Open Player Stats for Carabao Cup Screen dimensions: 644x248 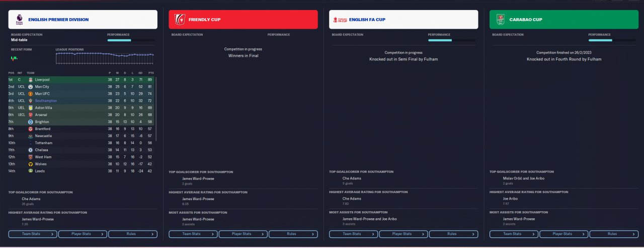click(564, 234)
